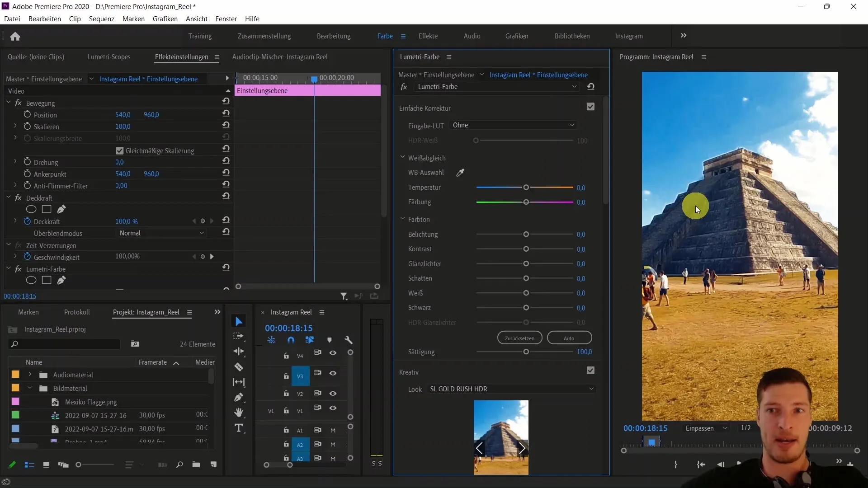This screenshot has height=488, width=868.
Task: Open Eingabe-LUT dropdown
Action: [x=514, y=125]
